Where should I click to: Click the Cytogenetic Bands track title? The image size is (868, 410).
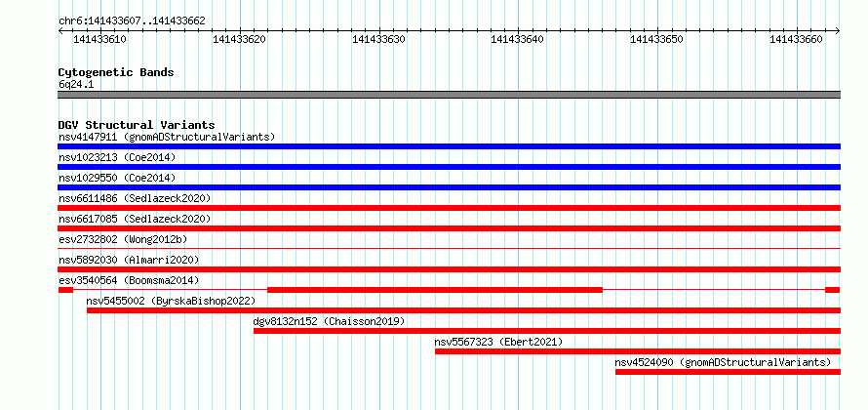[x=116, y=72]
